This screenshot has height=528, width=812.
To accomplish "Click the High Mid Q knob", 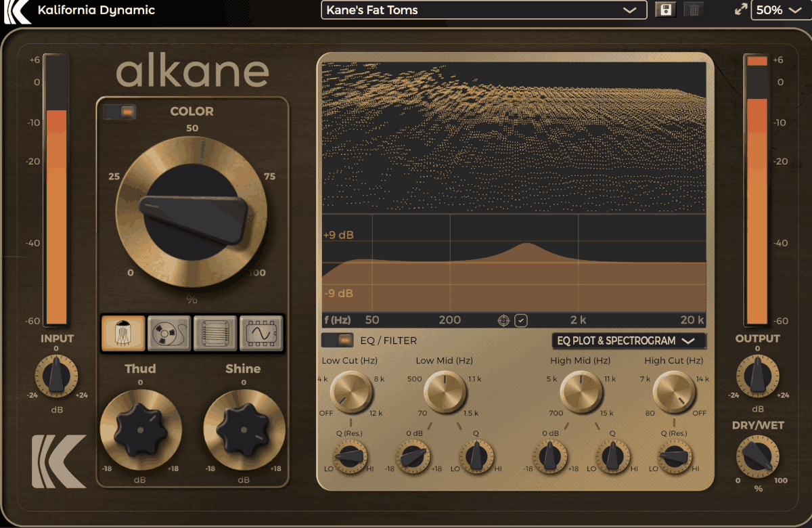I will (613, 457).
